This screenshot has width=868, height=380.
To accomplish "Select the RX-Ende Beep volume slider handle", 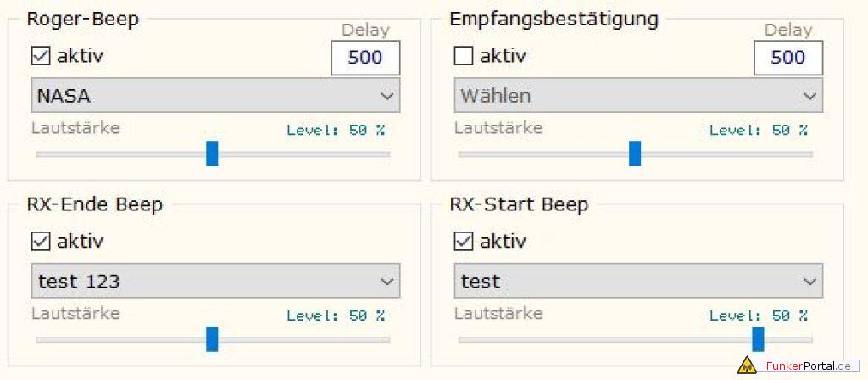I will 212,338.
